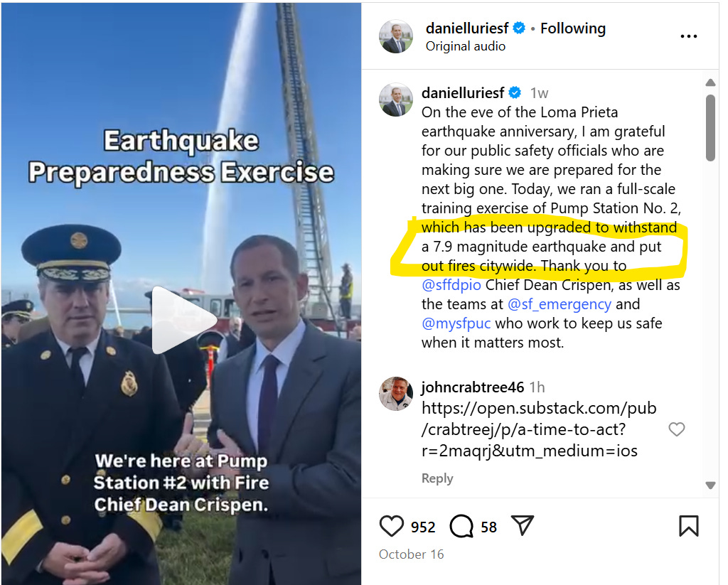Open johncrabtree46 username link
The image size is (728, 585).
[473, 387]
